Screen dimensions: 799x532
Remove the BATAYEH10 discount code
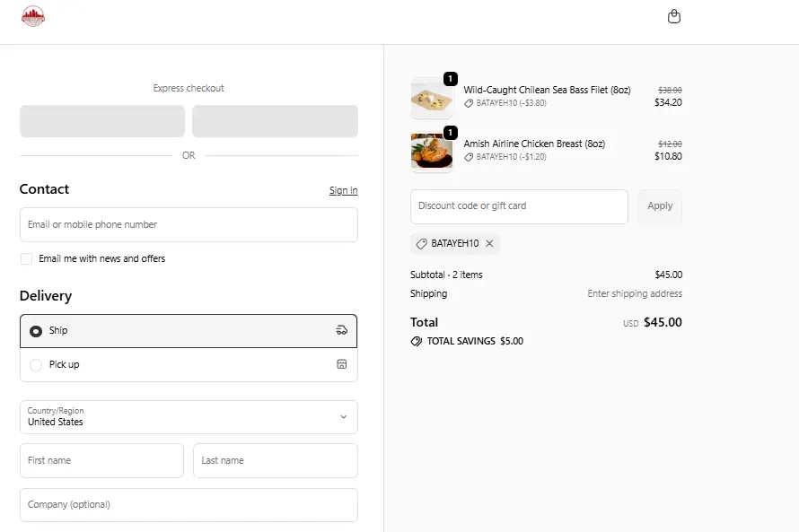pyautogui.click(x=489, y=243)
